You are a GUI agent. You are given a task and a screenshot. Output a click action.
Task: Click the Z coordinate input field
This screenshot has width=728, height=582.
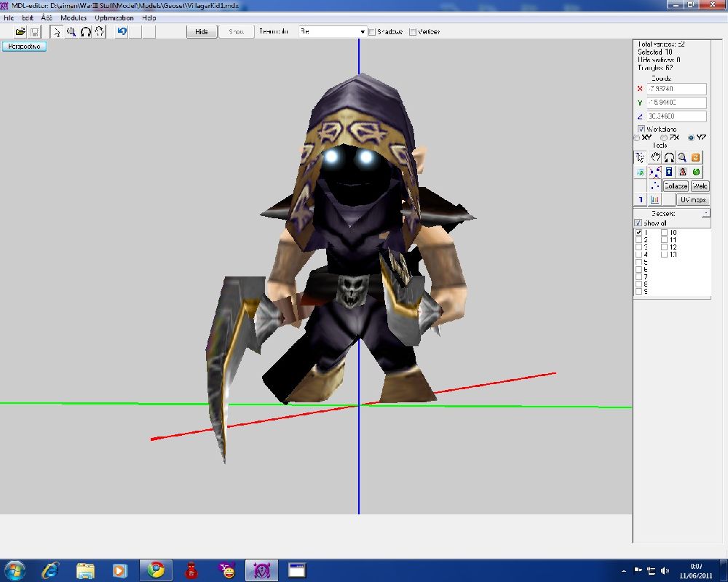click(676, 116)
